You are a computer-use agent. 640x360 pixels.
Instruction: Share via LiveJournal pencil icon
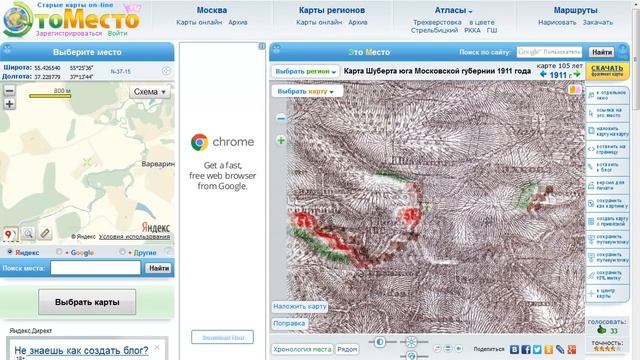tap(560, 349)
